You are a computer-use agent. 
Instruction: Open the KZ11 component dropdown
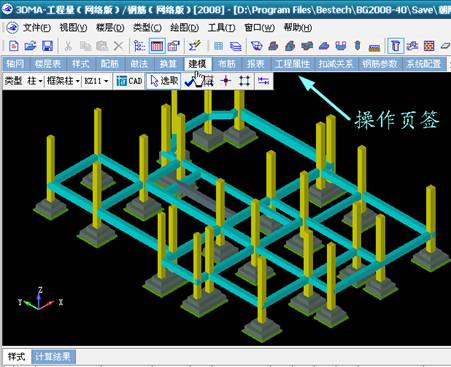96,81
